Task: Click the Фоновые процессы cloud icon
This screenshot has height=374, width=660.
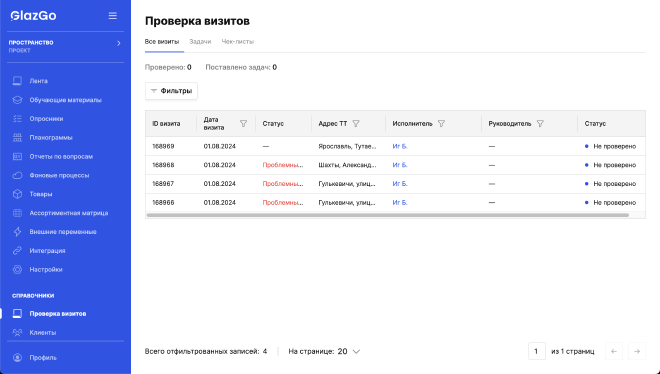Action: 17,175
